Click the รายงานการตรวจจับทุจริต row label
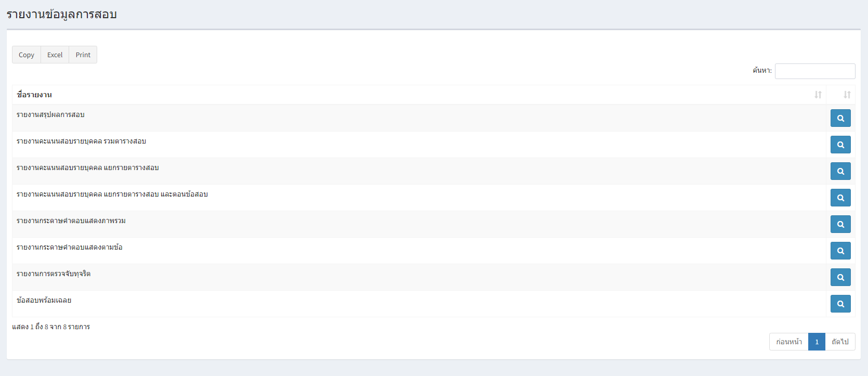 click(54, 274)
